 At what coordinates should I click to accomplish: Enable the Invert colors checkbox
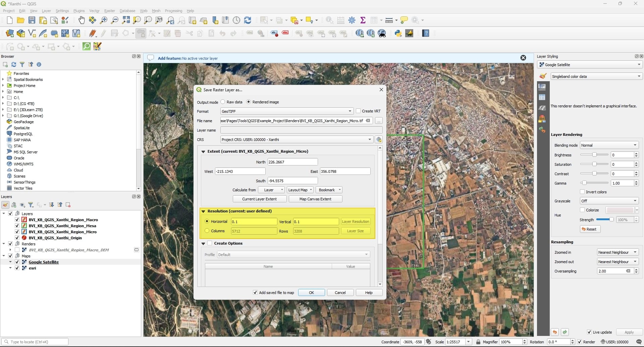(583, 192)
